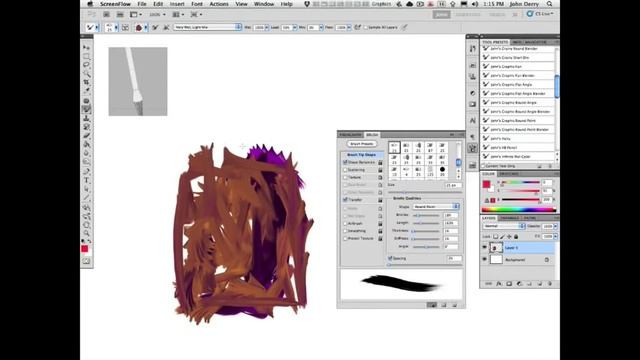Enable the Scattering checkbox
640x360 pixels.
click(x=345, y=170)
